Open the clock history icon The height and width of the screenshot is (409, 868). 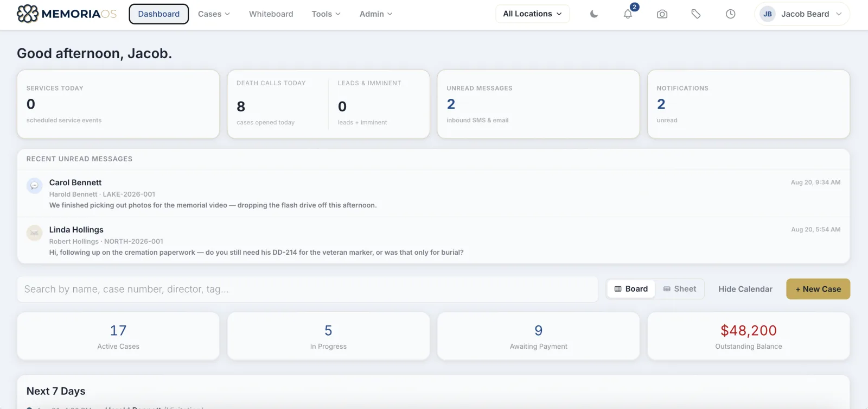pyautogui.click(x=731, y=14)
